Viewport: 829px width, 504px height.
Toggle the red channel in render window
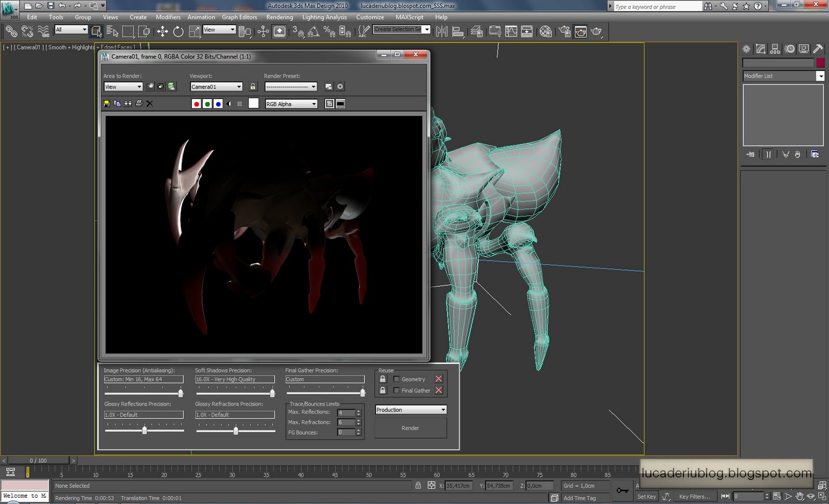(x=196, y=104)
